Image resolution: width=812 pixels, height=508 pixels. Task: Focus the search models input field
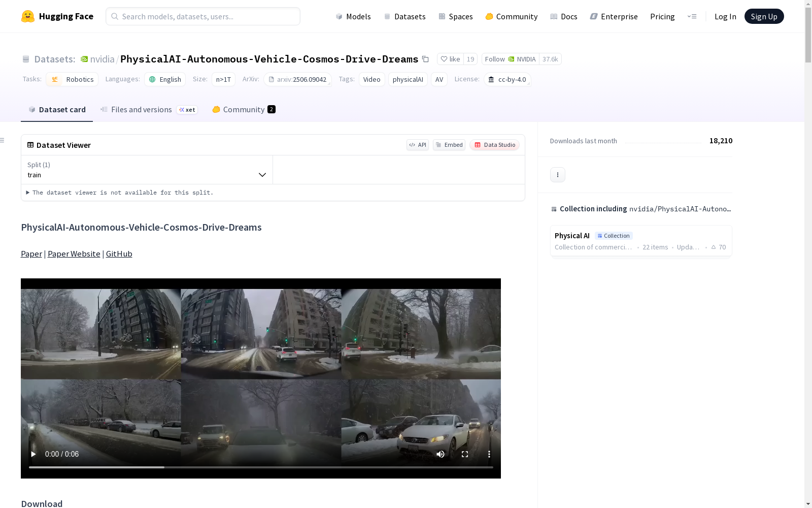pyautogui.click(x=203, y=16)
